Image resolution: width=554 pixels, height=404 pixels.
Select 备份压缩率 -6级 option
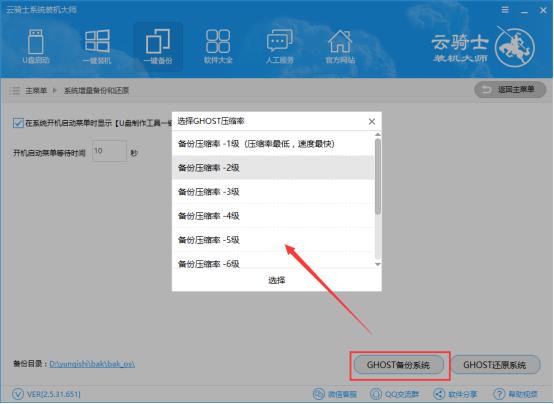tap(273, 261)
